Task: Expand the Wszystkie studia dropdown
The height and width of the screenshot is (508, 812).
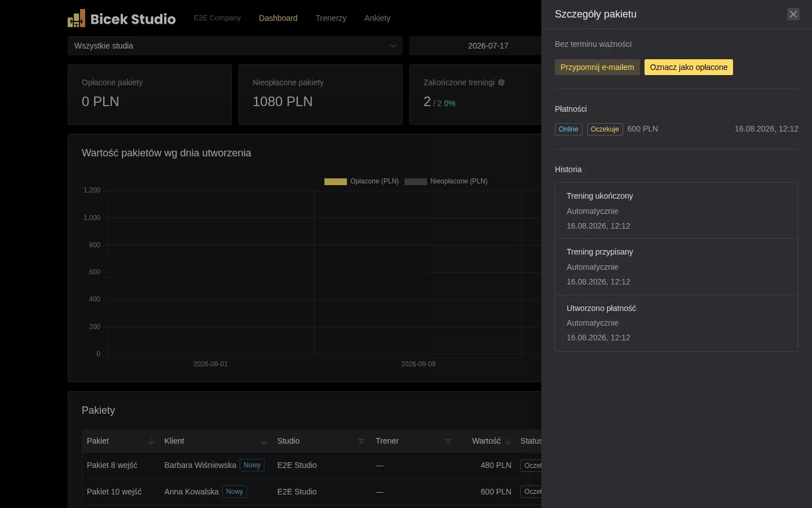Action: [235, 46]
